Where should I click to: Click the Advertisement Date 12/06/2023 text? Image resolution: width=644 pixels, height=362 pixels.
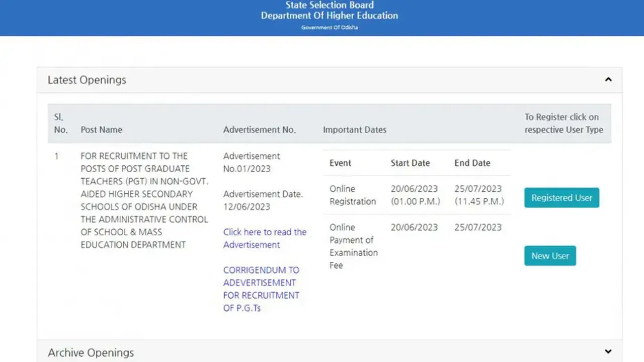[x=263, y=200]
